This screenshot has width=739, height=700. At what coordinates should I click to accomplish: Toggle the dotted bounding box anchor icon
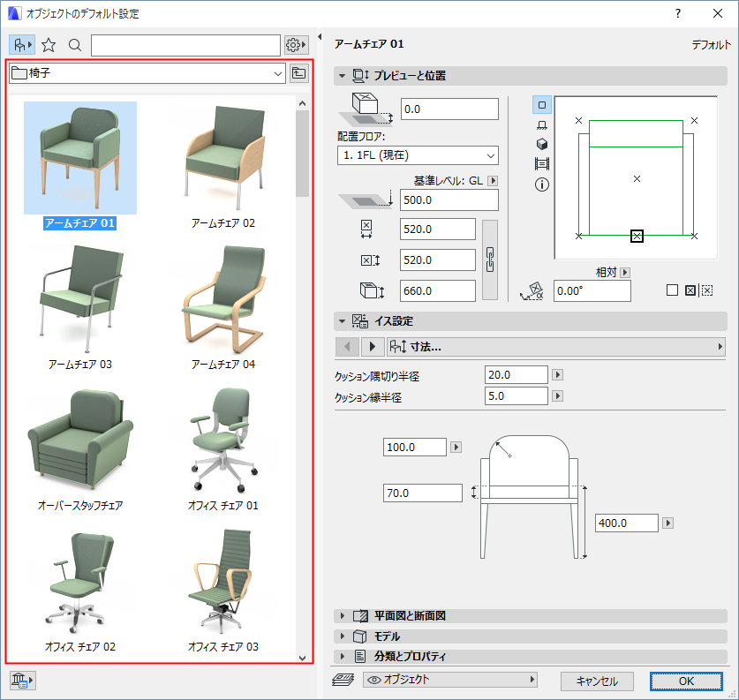(x=707, y=290)
